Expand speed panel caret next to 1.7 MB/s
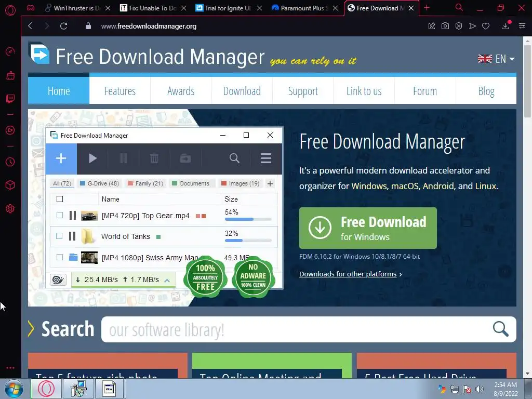Image resolution: width=532 pixels, height=399 pixels. [x=167, y=280]
